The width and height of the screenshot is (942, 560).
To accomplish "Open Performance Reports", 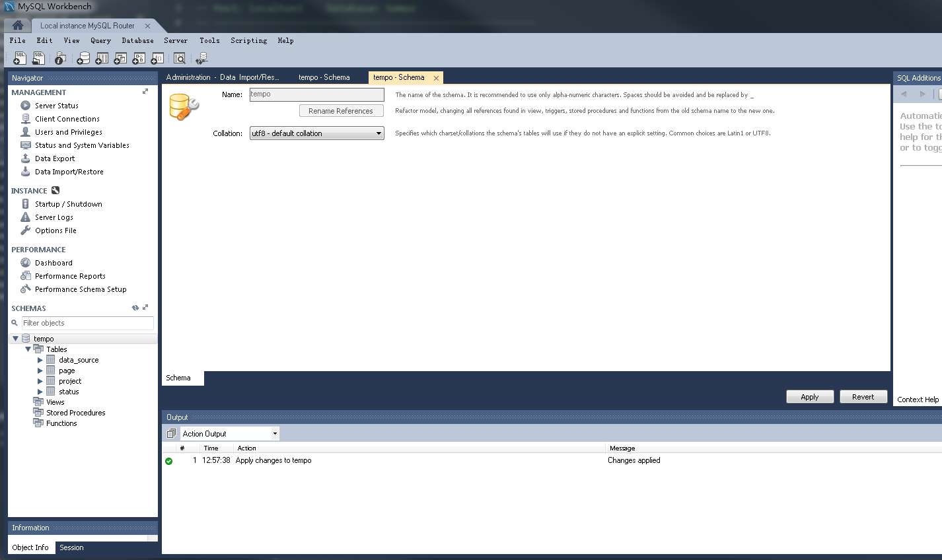I will pyautogui.click(x=70, y=276).
